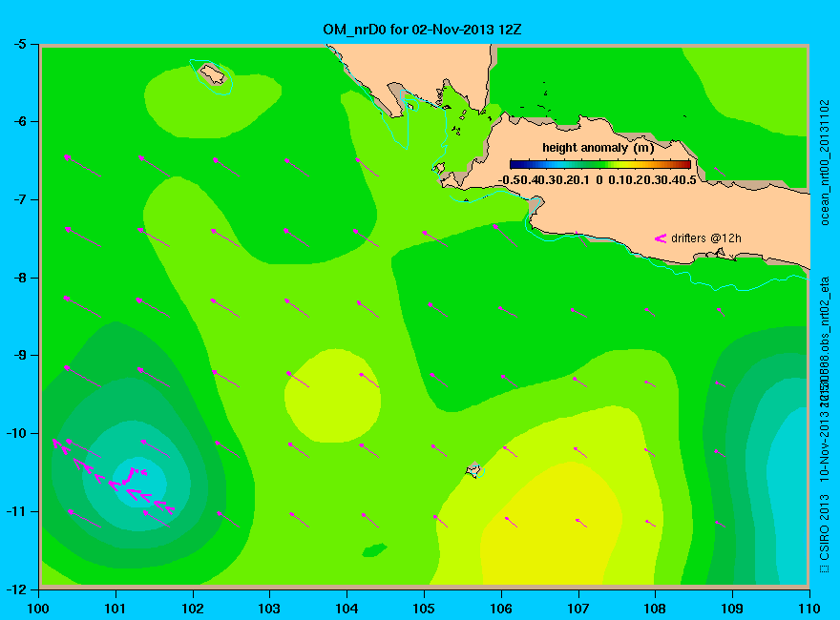The width and height of the screenshot is (840, 620).
Task: Click the x-axis label 101
Action: pos(115,609)
